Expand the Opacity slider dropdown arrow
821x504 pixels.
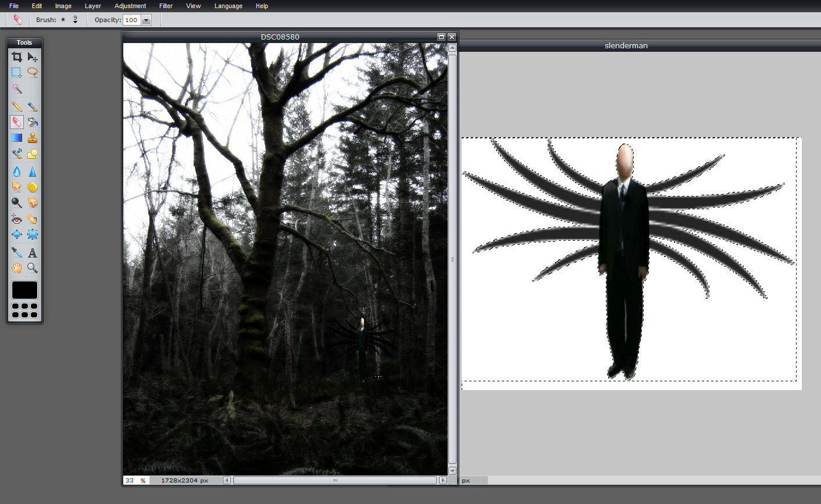click(x=146, y=20)
